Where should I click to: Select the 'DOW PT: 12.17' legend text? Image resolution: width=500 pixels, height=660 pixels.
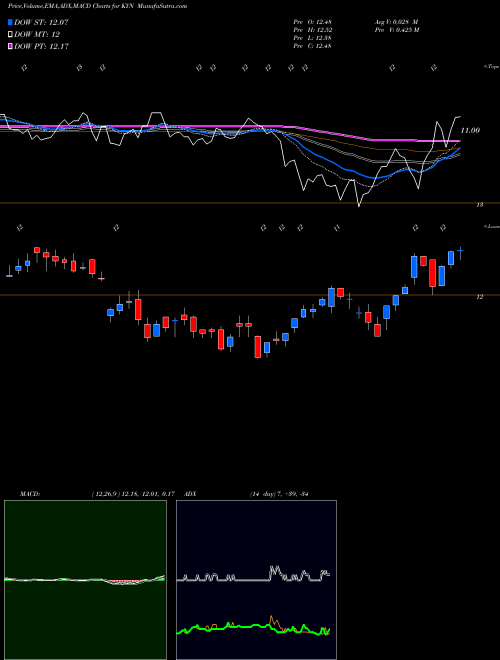click(41, 46)
